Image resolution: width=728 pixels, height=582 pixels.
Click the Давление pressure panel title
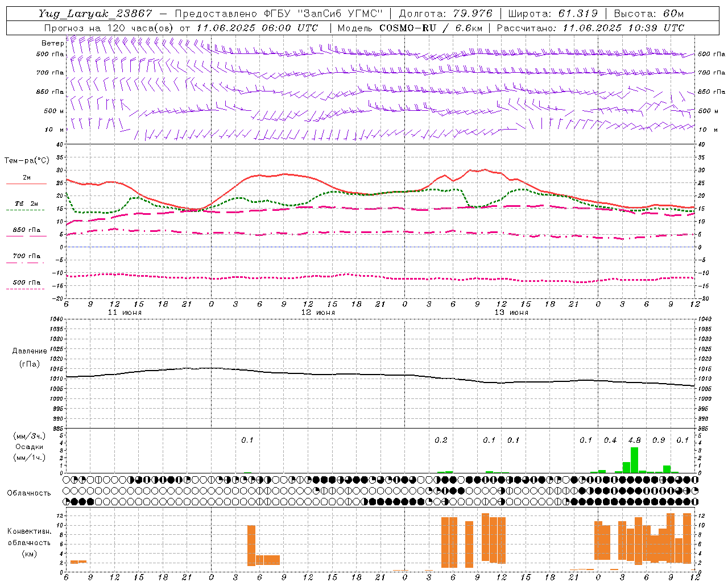[x=30, y=351]
